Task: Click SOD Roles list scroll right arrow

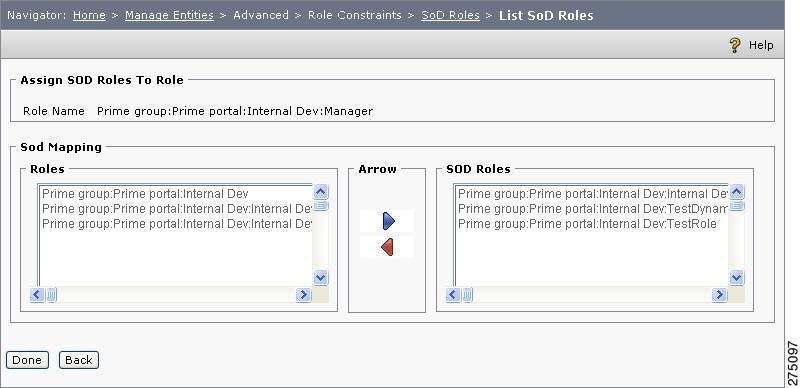Action: coord(719,295)
